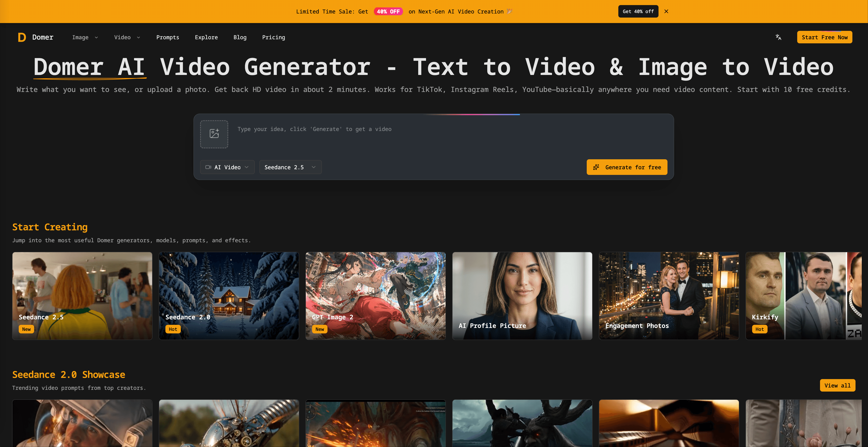Open the Explore page
The image size is (868, 447).
(x=206, y=37)
